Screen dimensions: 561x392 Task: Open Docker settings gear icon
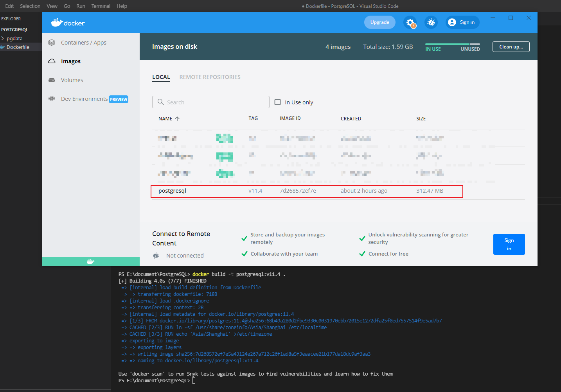pos(410,22)
